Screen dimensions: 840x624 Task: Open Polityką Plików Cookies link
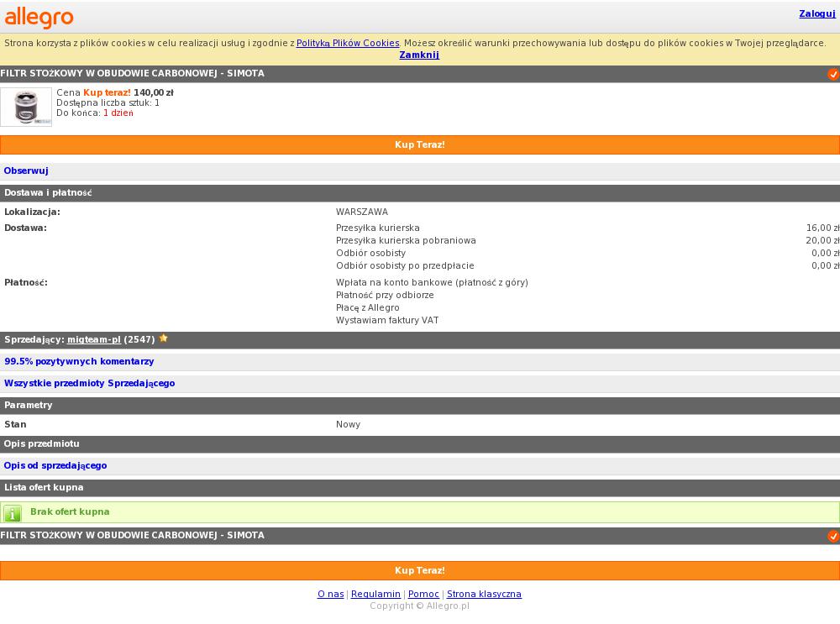tap(348, 43)
